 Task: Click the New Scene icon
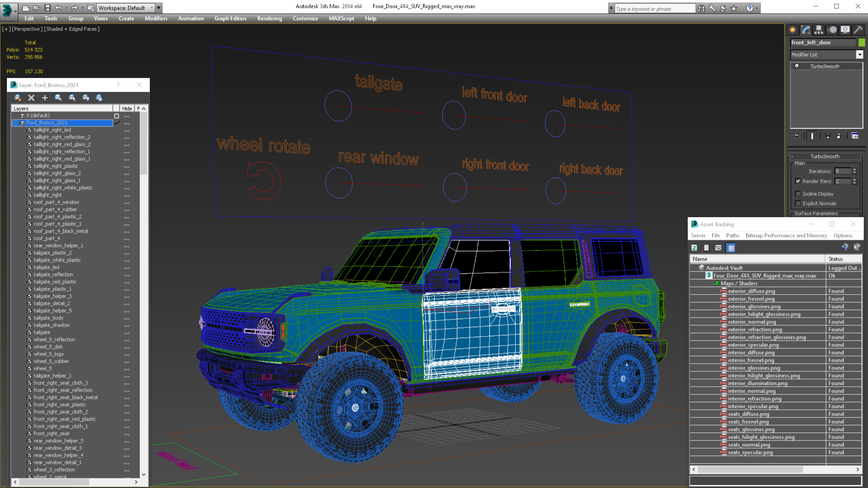26,8
